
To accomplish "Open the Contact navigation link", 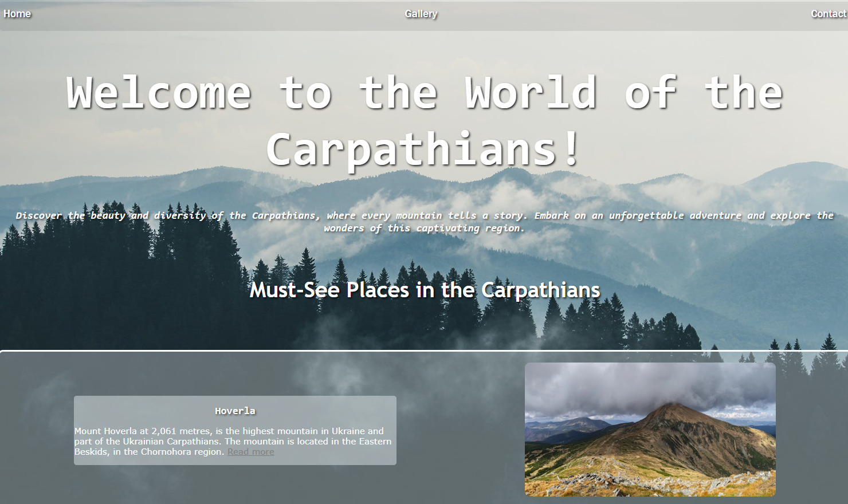I will (829, 14).
